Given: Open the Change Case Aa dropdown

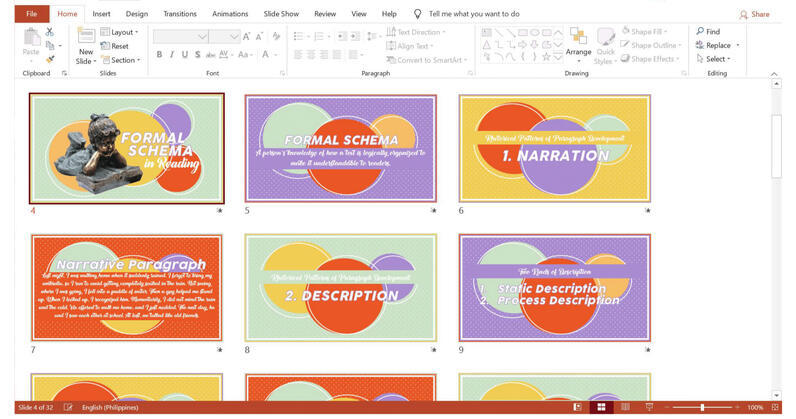Looking at the screenshot, I should (244, 54).
